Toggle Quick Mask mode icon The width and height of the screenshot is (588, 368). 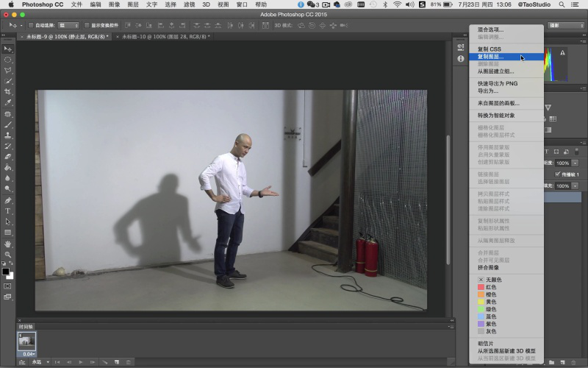point(8,286)
